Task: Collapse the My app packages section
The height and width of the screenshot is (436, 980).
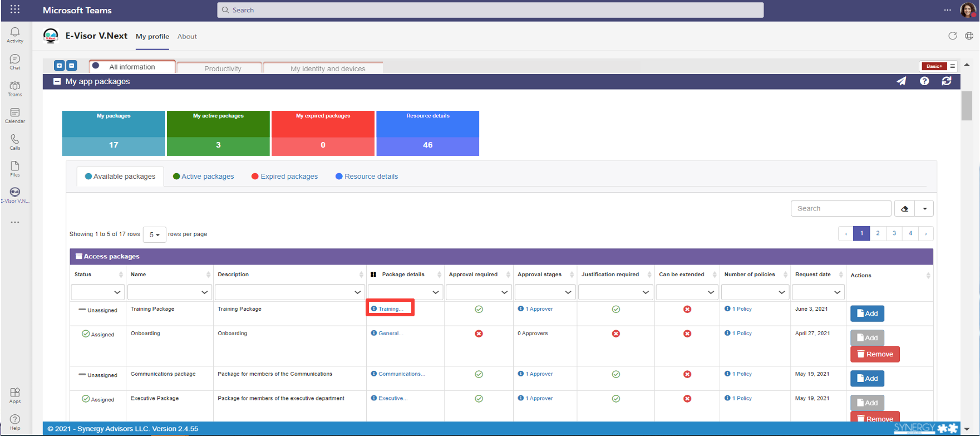Action: [x=57, y=81]
